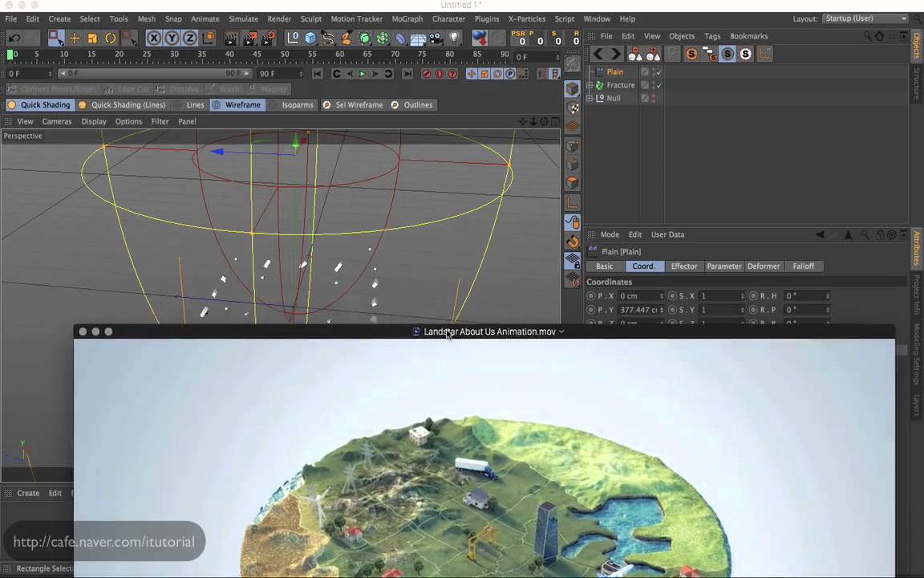Image resolution: width=924 pixels, height=578 pixels.
Task: Click the Record Active Objects button
Action: point(427,74)
